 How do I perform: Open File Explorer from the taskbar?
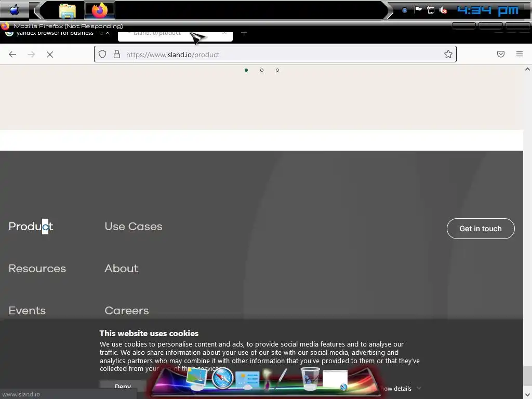point(67,11)
